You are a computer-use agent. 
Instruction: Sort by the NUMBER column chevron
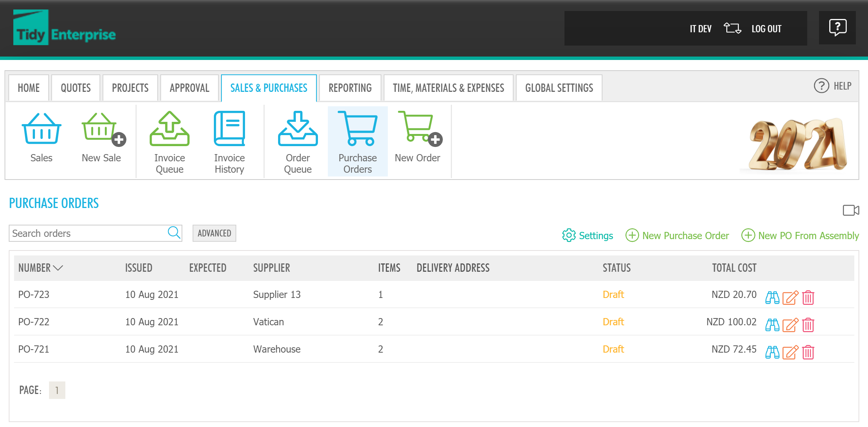58,268
